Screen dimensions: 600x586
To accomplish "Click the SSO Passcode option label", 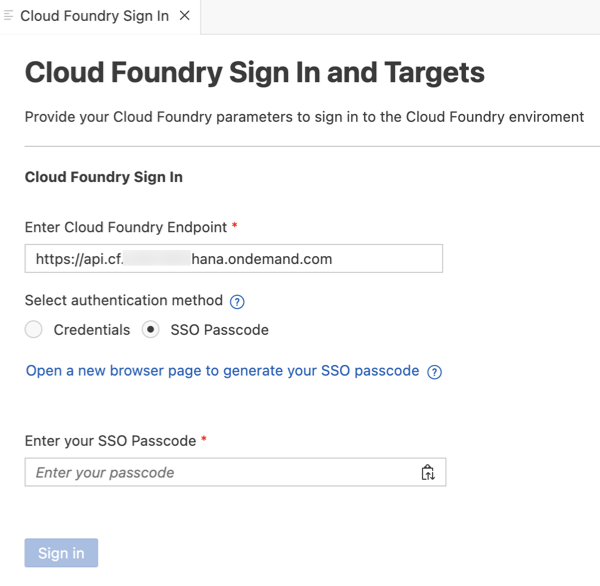I will click(219, 330).
